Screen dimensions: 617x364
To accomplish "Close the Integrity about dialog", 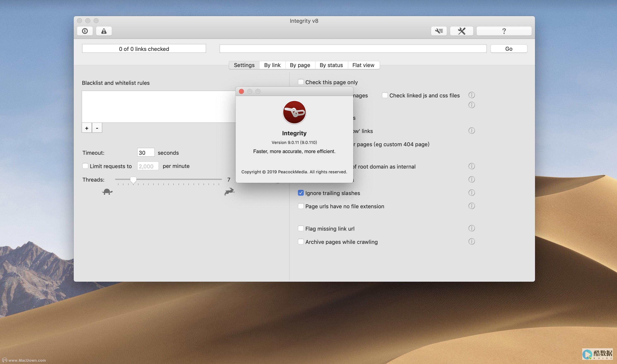I will [x=241, y=91].
